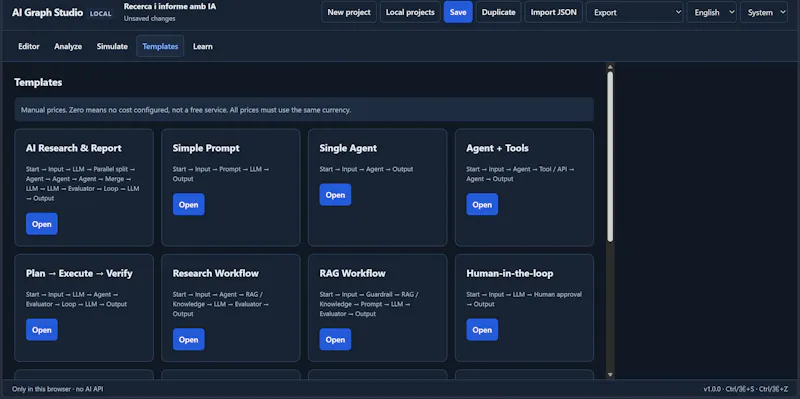Click the v1.0.0 shortcuts text in footer
800x399 pixels.
point(745,389)
